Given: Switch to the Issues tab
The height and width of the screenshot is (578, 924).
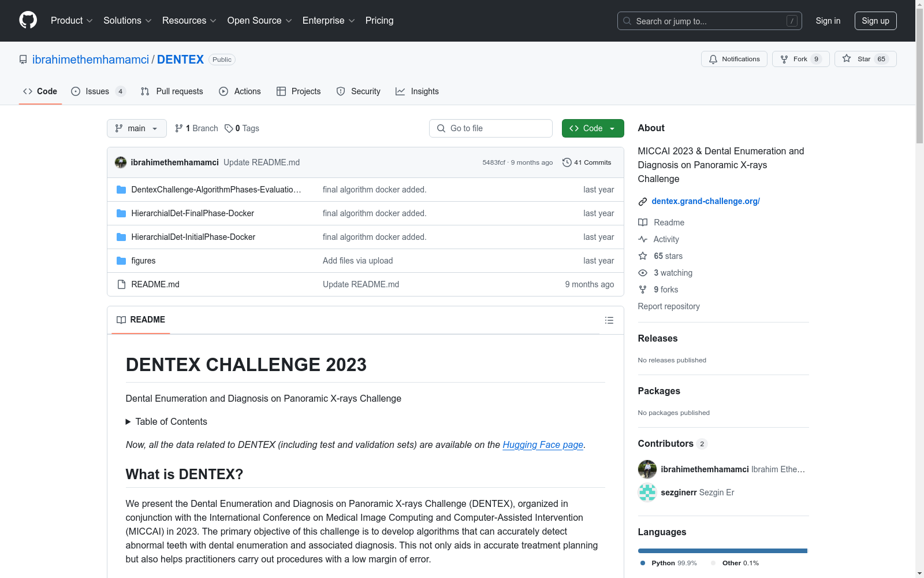Looking at the screenshot, I should click(98, 91).
